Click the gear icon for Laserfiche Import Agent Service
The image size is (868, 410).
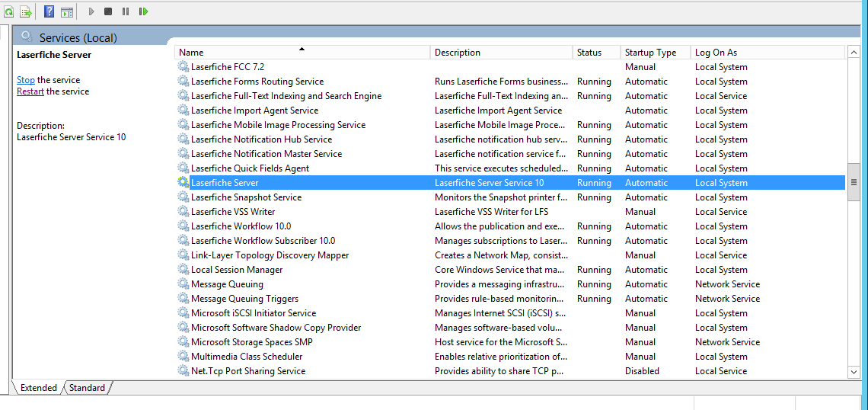click(183, 111)
